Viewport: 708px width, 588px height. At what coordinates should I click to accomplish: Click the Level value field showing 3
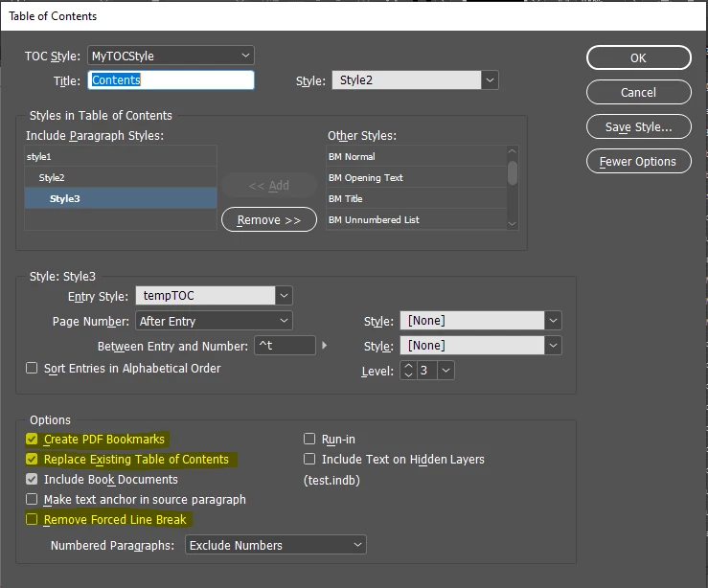tap(426, 371)
